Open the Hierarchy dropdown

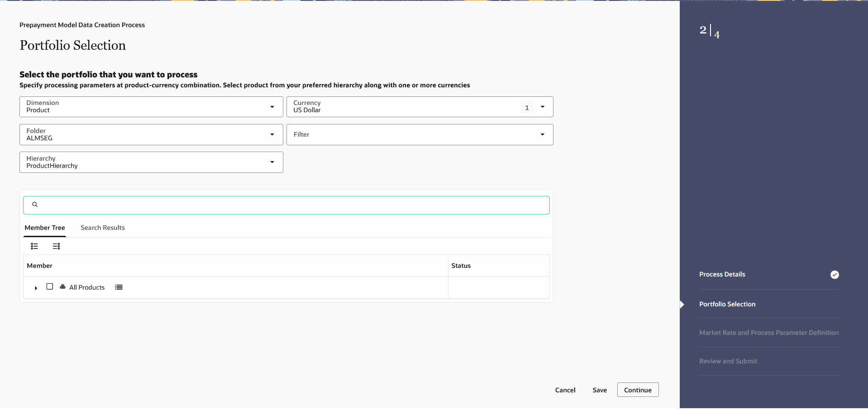pyautogui.click(x=272, y=162)
